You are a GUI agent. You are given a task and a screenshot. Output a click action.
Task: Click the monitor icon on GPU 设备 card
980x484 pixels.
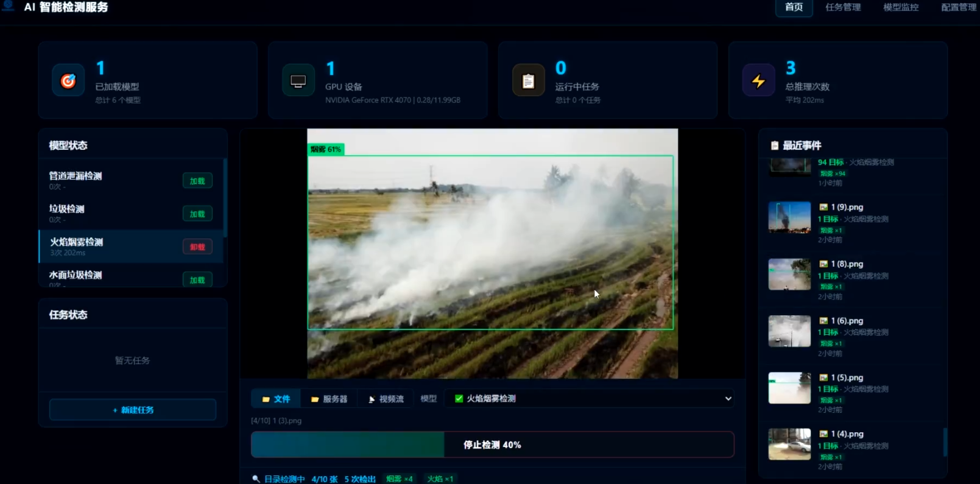tap(298, 80)
